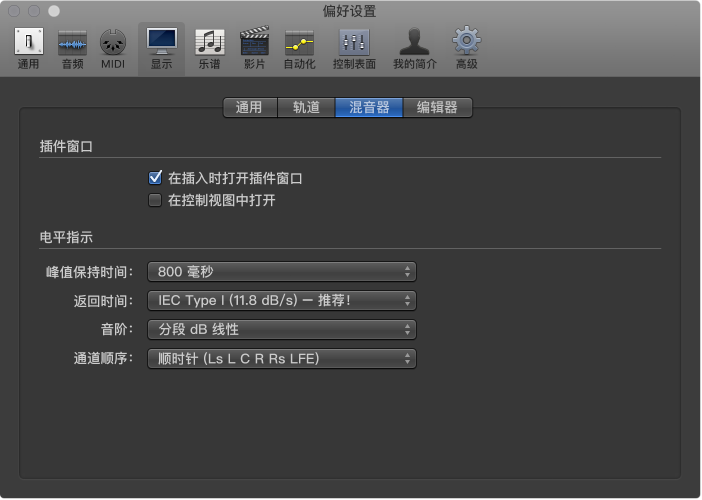Minimize the 偏好设置 window
This screenshot has width=702, height=500.
(x=34, y=11)
